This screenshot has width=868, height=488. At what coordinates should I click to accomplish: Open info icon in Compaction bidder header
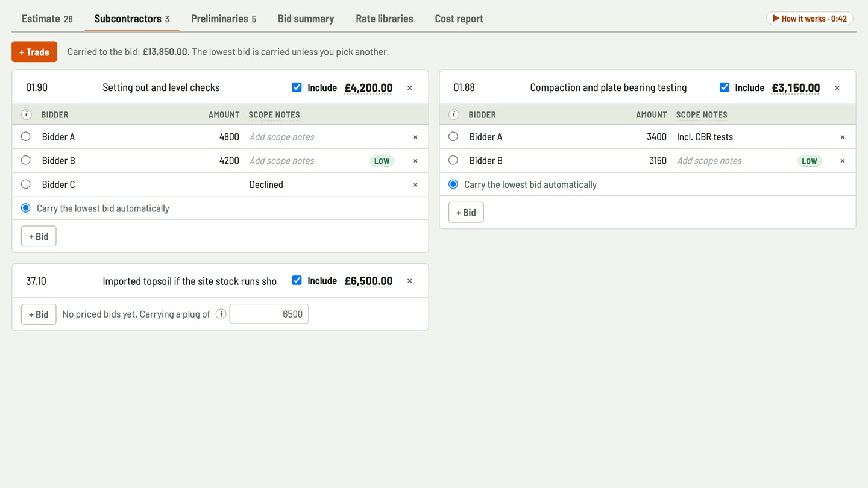(x=454, y=114)
